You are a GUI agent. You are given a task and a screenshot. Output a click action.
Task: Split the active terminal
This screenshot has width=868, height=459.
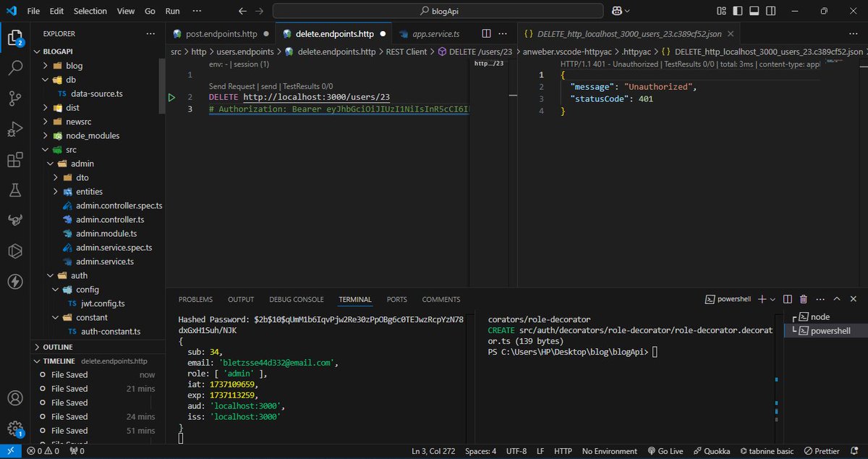[x=787, y=299]
